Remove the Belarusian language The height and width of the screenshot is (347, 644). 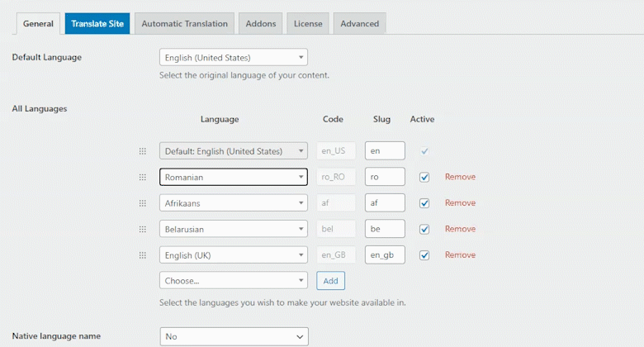(x=460, y=229)
